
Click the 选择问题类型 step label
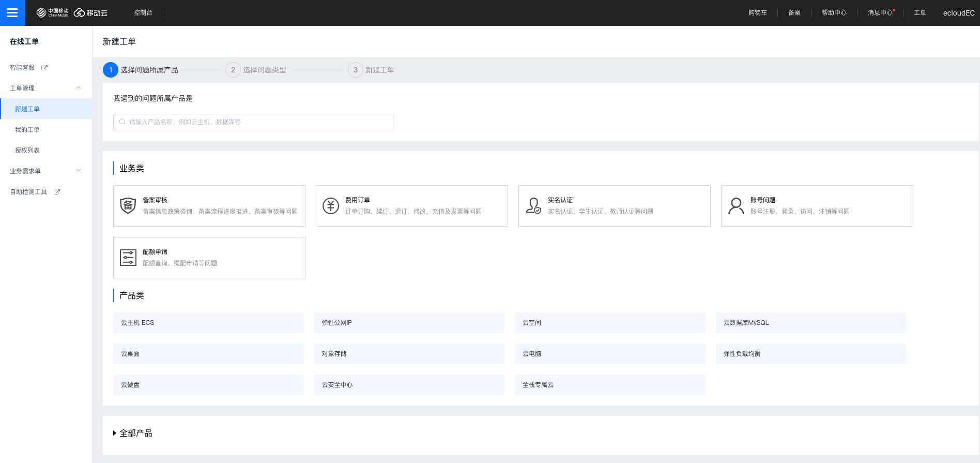tap(265, 70)
